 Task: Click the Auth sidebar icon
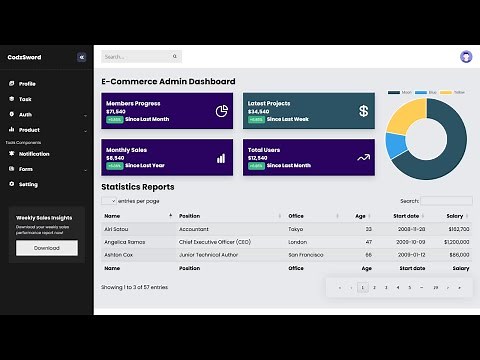(x=12, y=114)
